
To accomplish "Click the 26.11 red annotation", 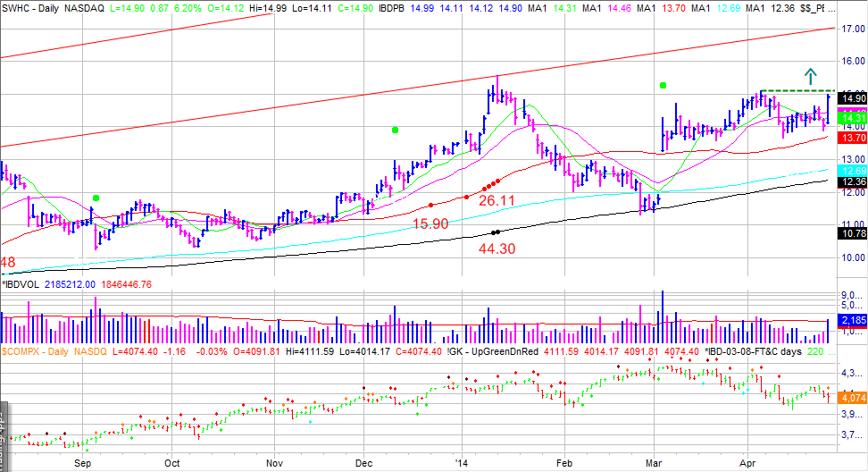I will tap(497, 200).
